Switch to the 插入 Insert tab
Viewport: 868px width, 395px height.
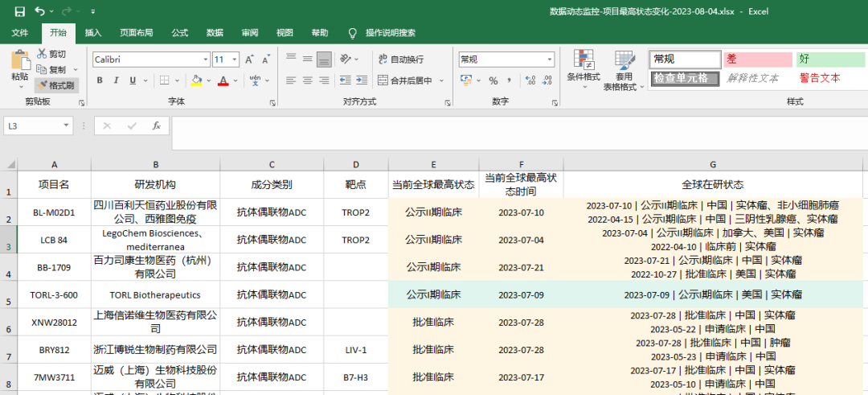(x=93, y=33)
